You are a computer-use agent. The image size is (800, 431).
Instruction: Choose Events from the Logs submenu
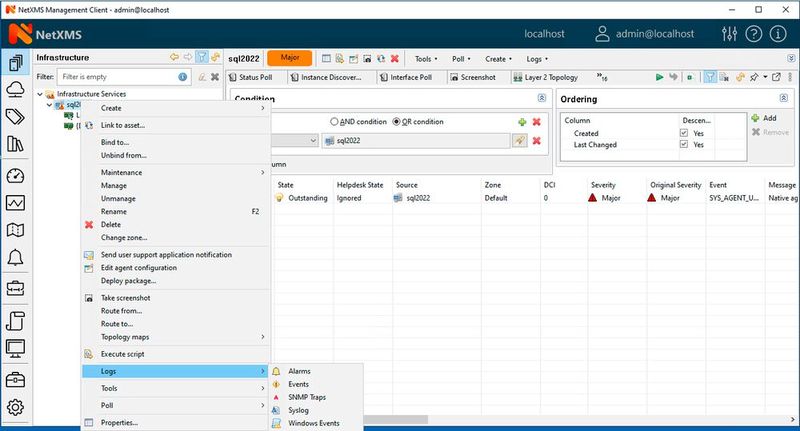pos(298,384)
